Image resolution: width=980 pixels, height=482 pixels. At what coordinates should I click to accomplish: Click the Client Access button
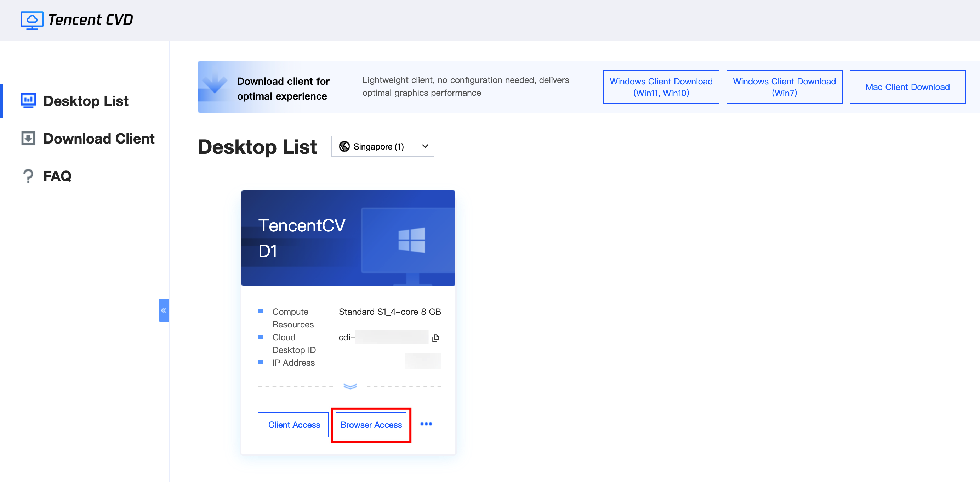tap(293, 425)
